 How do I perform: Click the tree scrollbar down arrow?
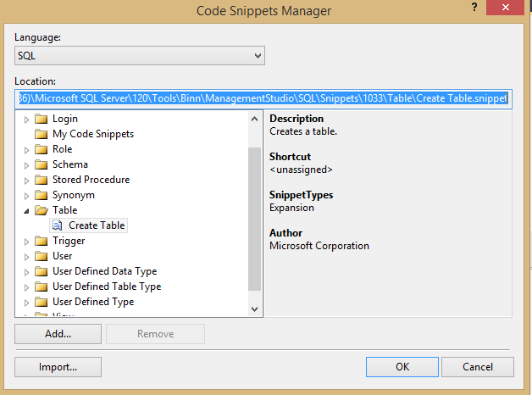254,309
